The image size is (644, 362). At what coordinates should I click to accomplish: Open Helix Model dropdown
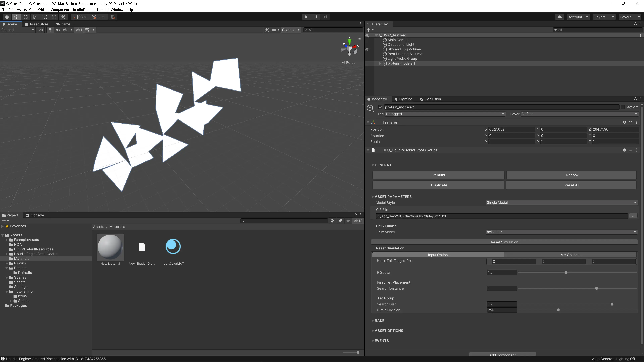[561, 232]
